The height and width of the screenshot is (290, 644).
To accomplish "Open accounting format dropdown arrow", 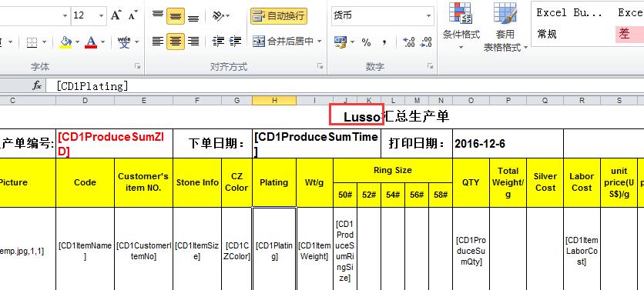I will pyautogui.click(x=352, y=42).
